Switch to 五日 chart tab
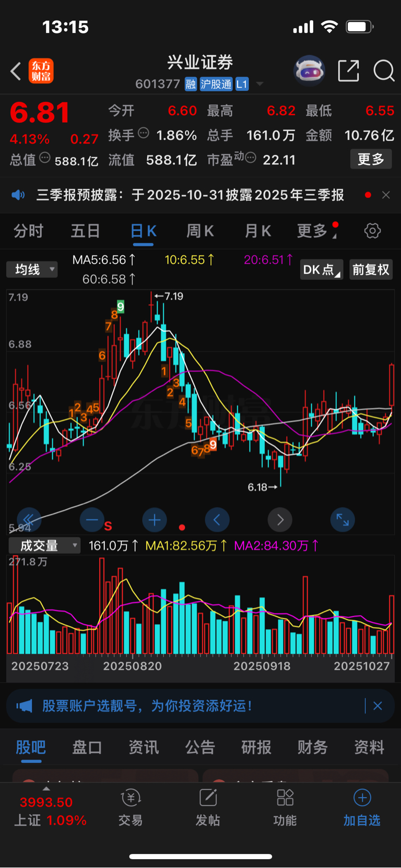The image size is (401, 868). coord(86,231)
